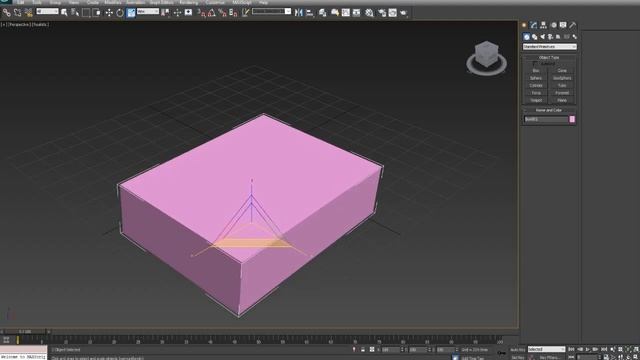Screen dimensions: 640x360
Task: Open the Layer Manager icon
Action: 322,13
